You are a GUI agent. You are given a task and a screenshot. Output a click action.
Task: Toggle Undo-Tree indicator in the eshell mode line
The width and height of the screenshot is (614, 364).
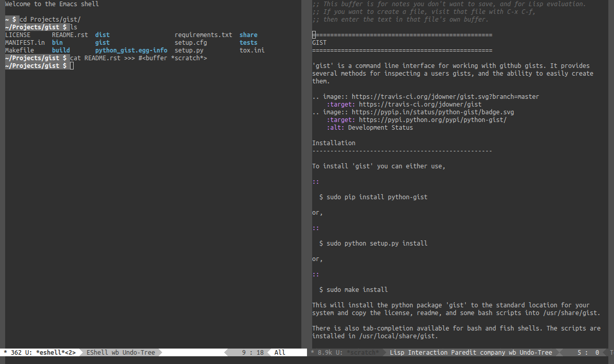pos(139,353)
